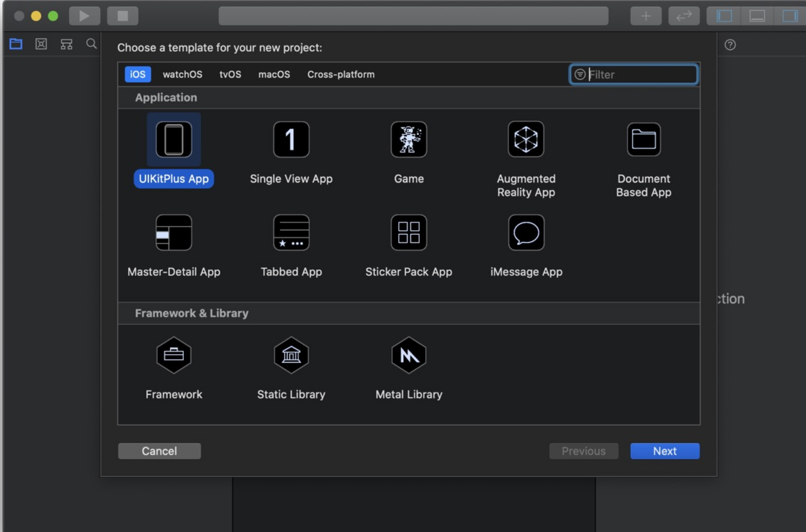Click the yellow minimize window button
Viewport: 806px width, 532px height.
pyautogui.click(x=36, y=16)
